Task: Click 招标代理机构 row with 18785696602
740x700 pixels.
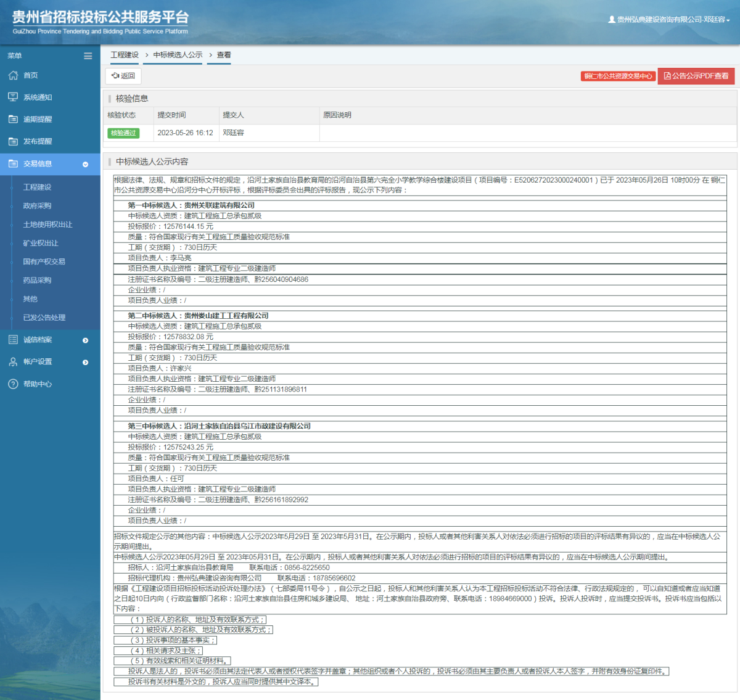Action: (420, 578)
